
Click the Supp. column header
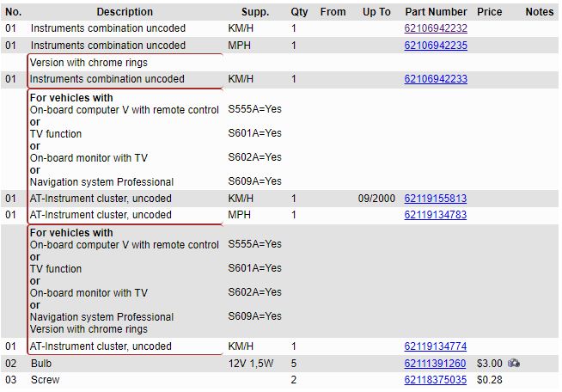pyautogui.click(x=254, y=12)
